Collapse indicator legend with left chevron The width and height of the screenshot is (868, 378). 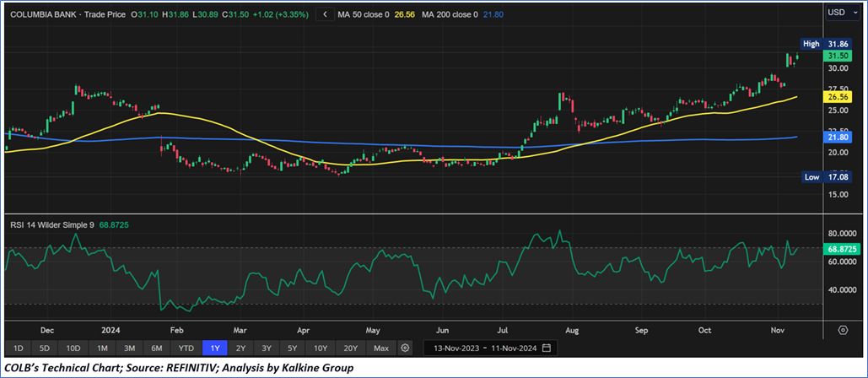(325, 15)
